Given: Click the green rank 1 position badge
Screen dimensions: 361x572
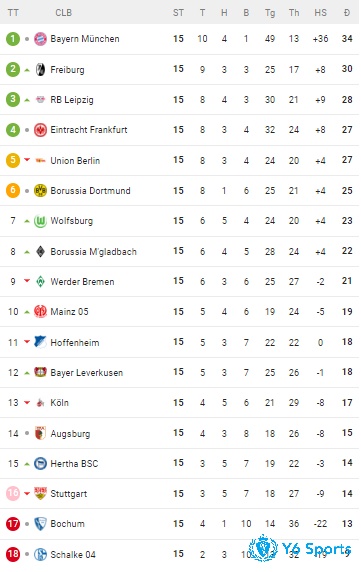Looking at the screenshot, I should 13,39.
